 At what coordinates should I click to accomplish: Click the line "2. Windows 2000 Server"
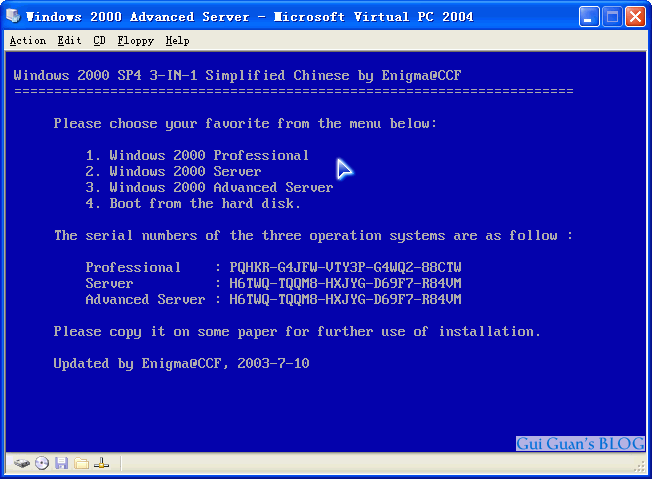pyautogui.click(x=173, y=171)
